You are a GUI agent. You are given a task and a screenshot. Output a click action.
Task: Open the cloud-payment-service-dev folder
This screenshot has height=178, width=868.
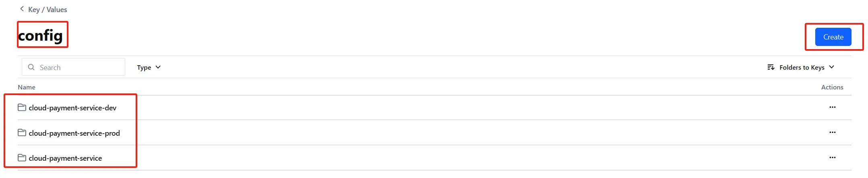tap(72, 108)
